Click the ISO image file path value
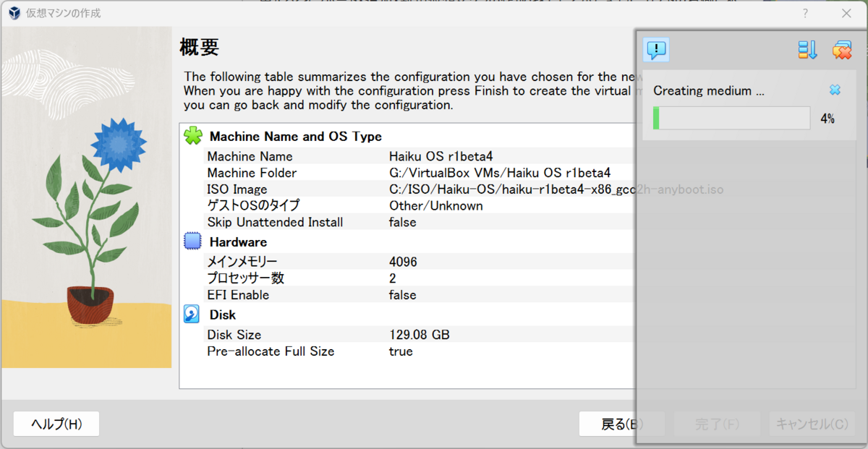 pyautogui.click(x=556, y=189)
